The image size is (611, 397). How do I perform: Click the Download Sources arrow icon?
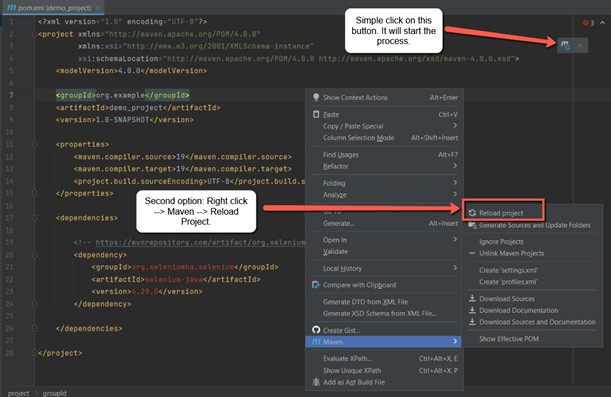[472, 298]
